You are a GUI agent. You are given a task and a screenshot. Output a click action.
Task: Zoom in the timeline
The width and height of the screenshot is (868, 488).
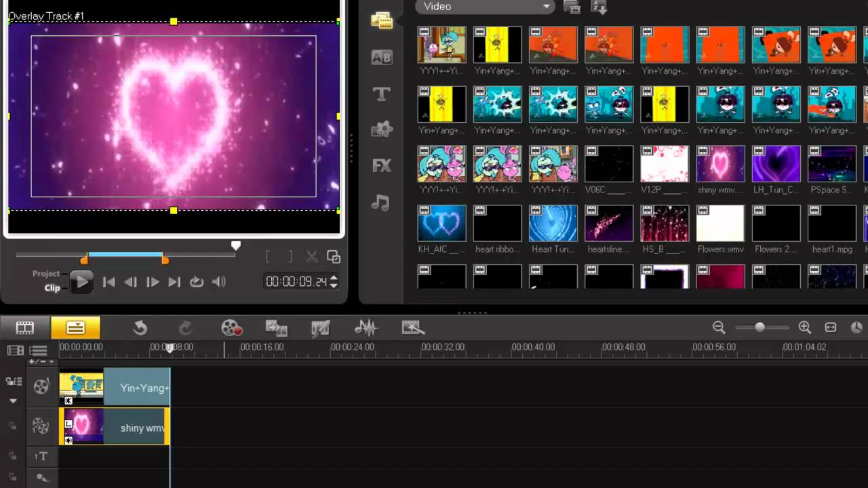(x=805, y=327)
